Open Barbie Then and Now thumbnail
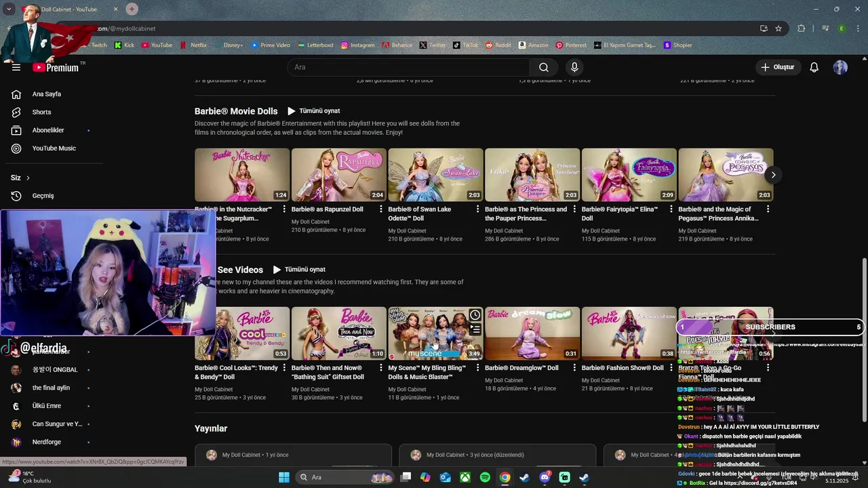The width and height of the screenshot is (868, 488). 339,333
